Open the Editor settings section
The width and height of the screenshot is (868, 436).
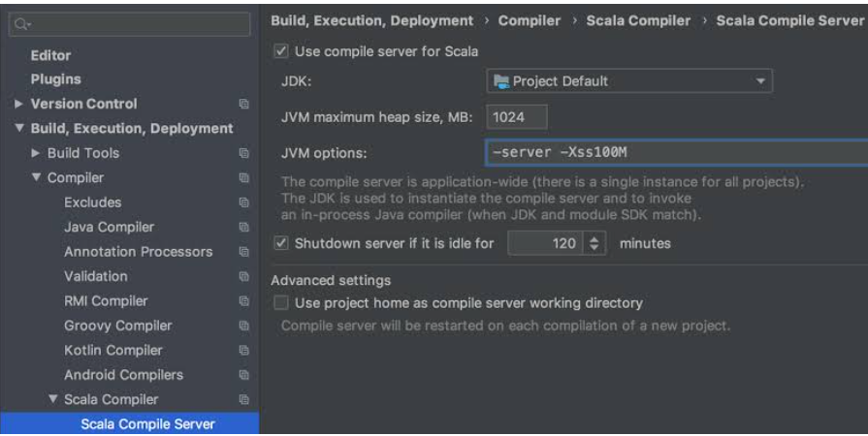[x=50, y=55]
